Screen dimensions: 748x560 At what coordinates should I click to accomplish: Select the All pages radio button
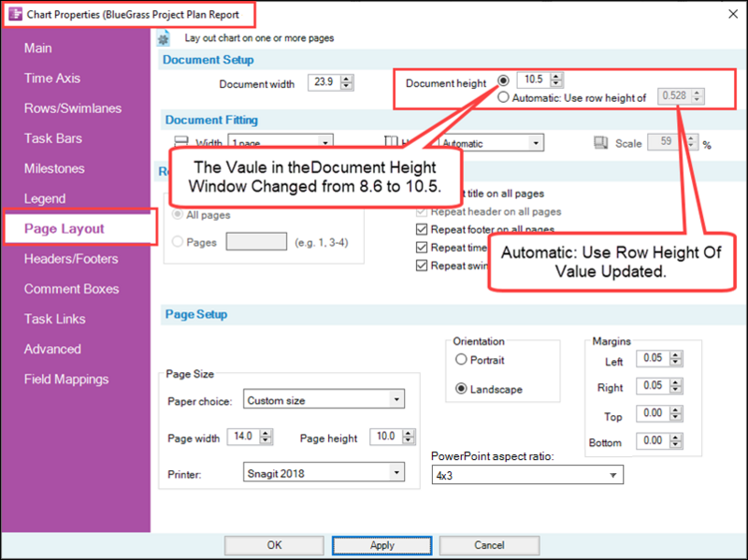pos(178,215)
